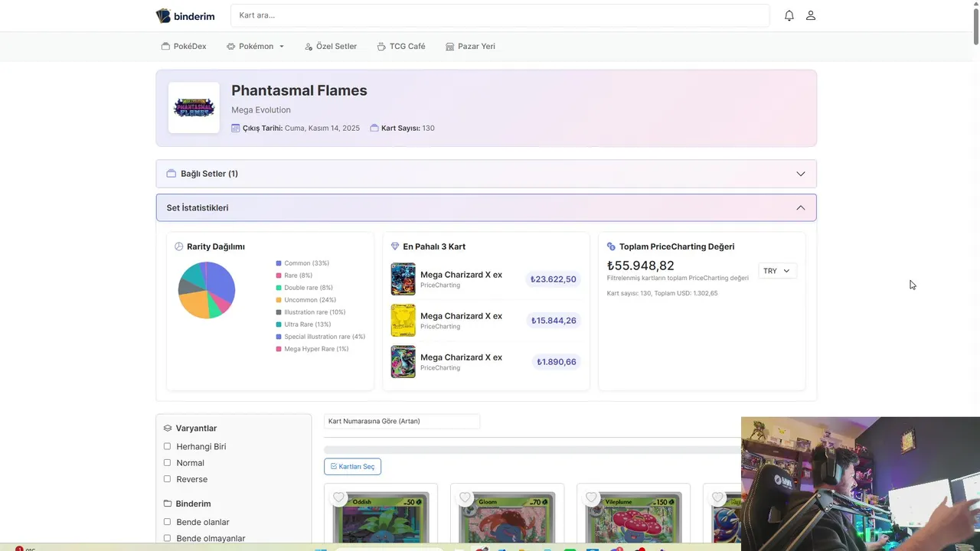Open the notifications bell

click(789, 15)
